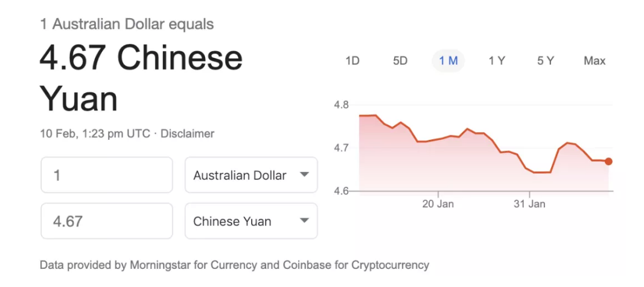Select the 1D time range tab
The image size is (644, 287).
point(352,61)
